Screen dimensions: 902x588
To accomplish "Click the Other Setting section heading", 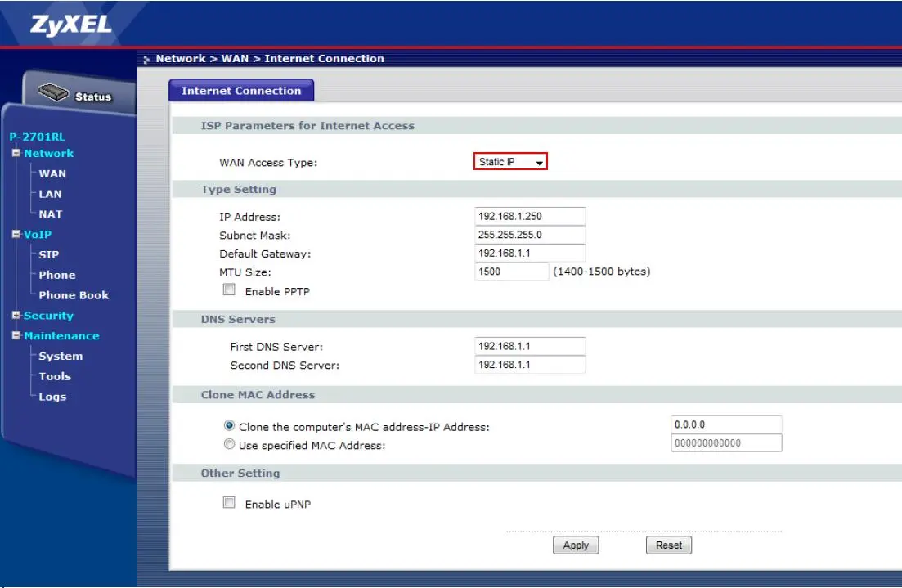I will point(240,473).
